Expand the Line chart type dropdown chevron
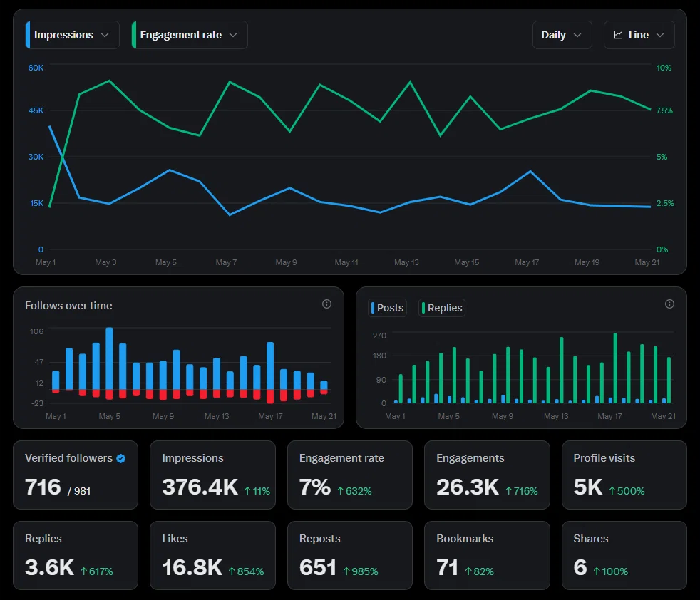 [660, 35]
